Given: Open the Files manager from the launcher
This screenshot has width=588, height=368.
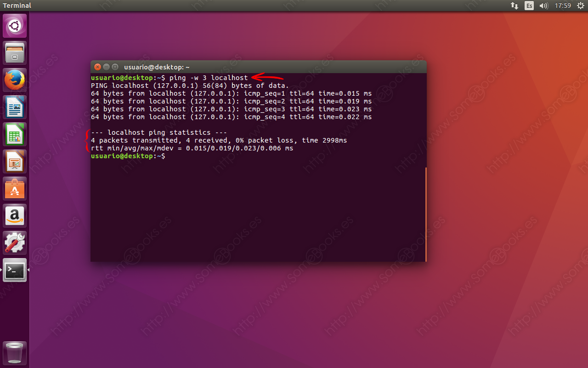Looking at the screenshot, I should click(14, 52).
